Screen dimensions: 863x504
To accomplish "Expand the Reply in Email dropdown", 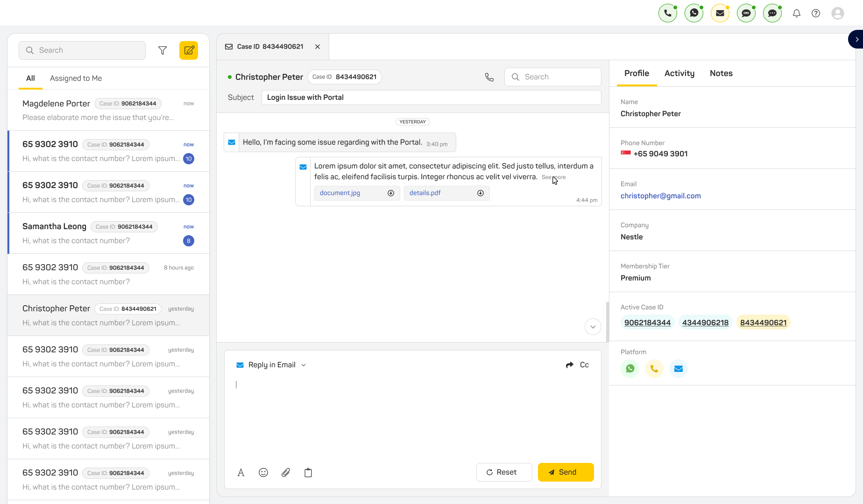I will pos(304,365).
